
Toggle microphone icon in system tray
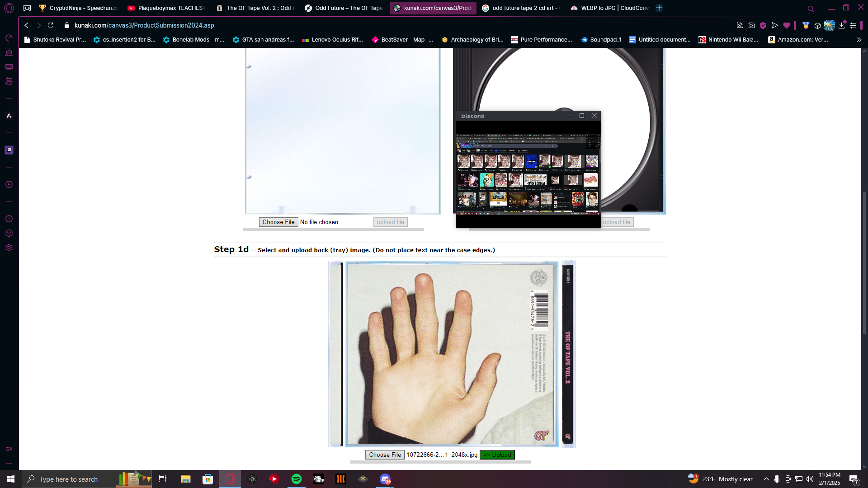pyautogui.click(x=777, y=479)
